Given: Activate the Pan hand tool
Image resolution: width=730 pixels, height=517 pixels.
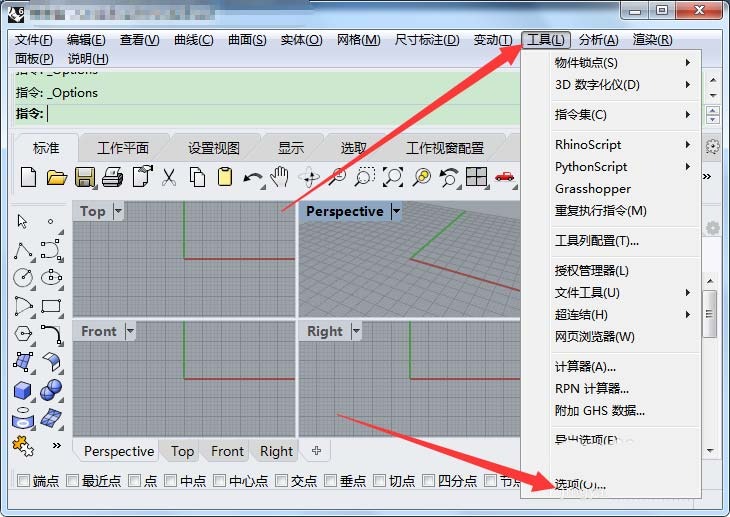Looking at the screenshot, I should (280, 178).
